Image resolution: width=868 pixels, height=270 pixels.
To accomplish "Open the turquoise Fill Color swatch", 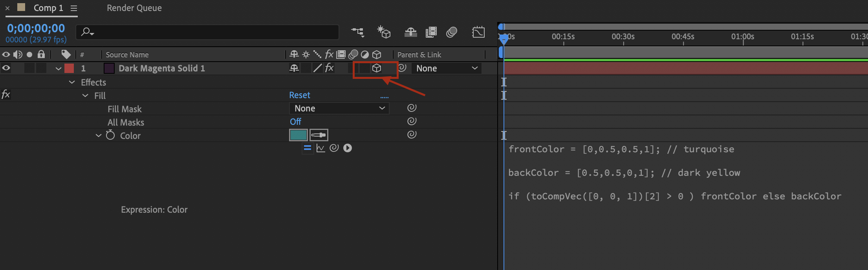I will [x=298, y=135].
